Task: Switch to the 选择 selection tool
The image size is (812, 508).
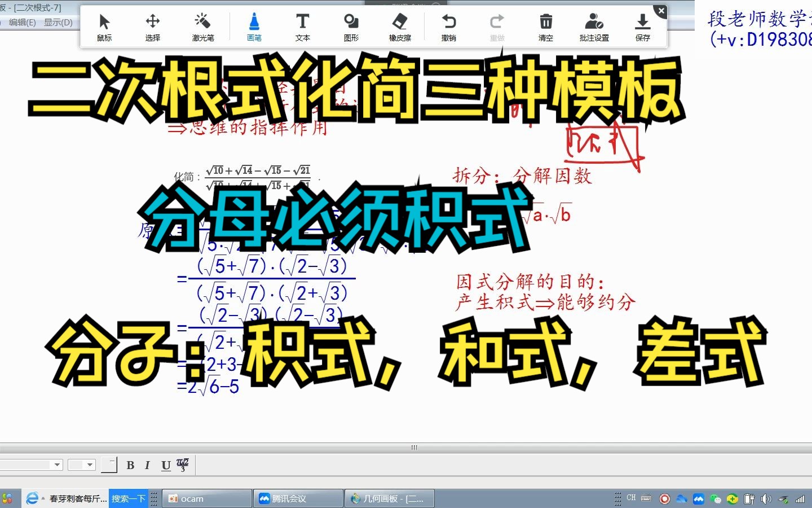Action: tap(152, 27)
